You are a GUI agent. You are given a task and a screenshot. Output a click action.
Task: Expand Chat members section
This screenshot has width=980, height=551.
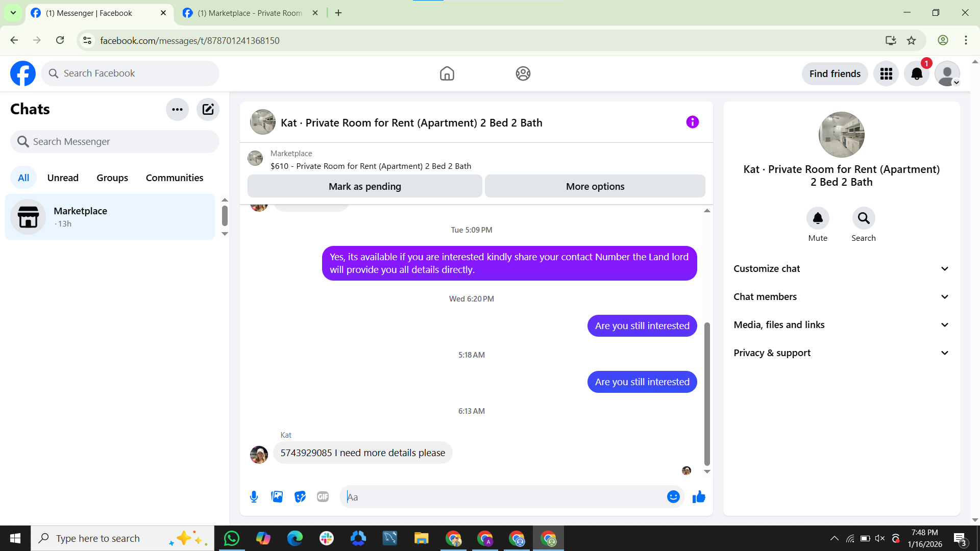pyautogui.click(x=841, y=297)
